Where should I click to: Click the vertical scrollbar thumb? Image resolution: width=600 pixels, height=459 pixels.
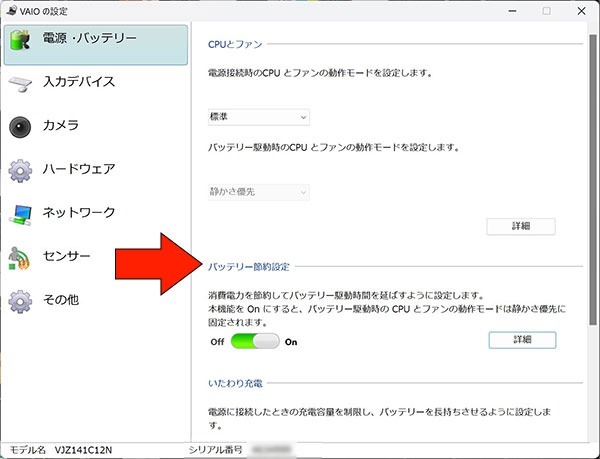pyautogui.click(x=593, y=180)
